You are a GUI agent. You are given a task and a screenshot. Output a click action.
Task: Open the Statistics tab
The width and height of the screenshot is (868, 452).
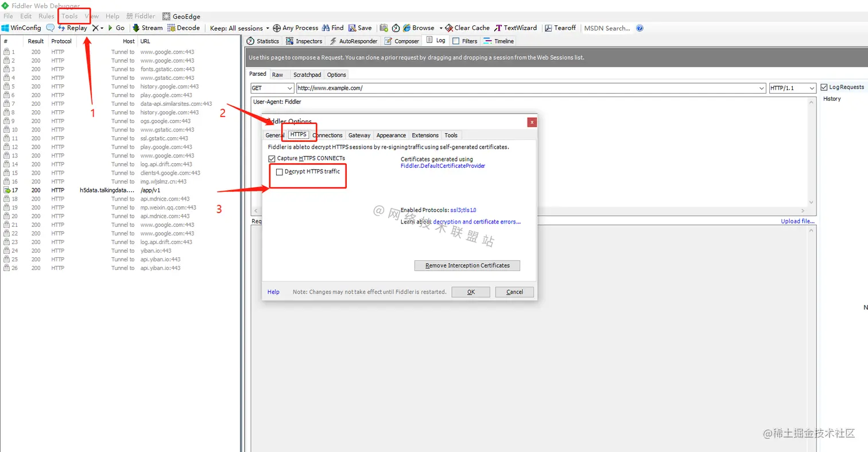click(x=263, y=41)
